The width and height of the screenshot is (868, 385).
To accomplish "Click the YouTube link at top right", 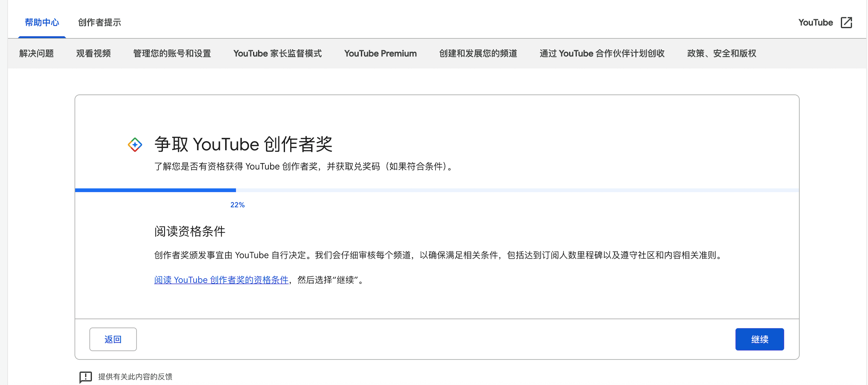I will 815,23.
